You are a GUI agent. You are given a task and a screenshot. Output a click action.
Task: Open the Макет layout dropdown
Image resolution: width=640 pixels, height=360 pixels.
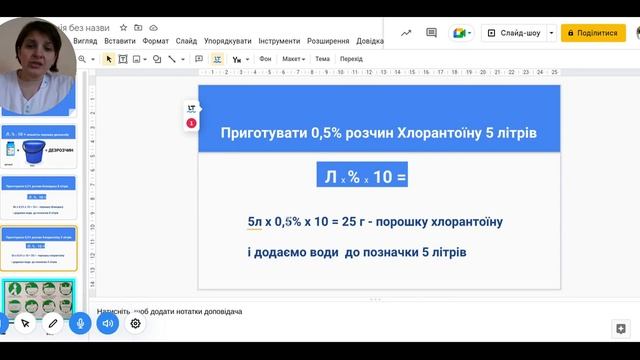293,59
